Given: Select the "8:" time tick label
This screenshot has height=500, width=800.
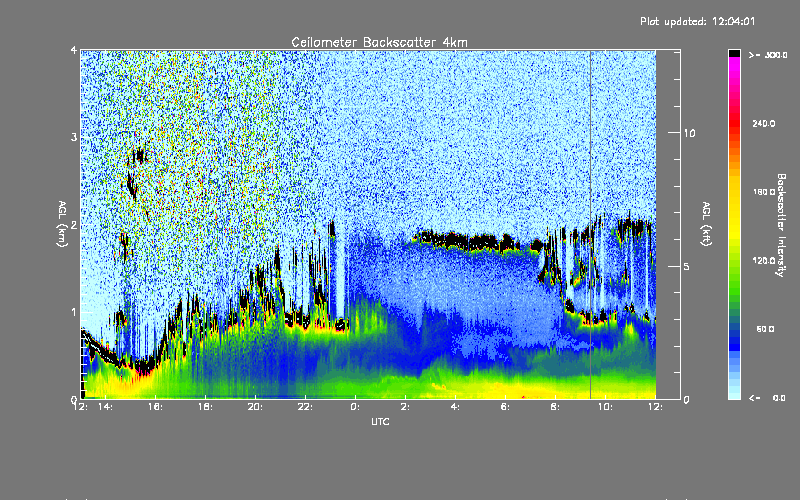Looking at the screenshot, I should 555,407.
